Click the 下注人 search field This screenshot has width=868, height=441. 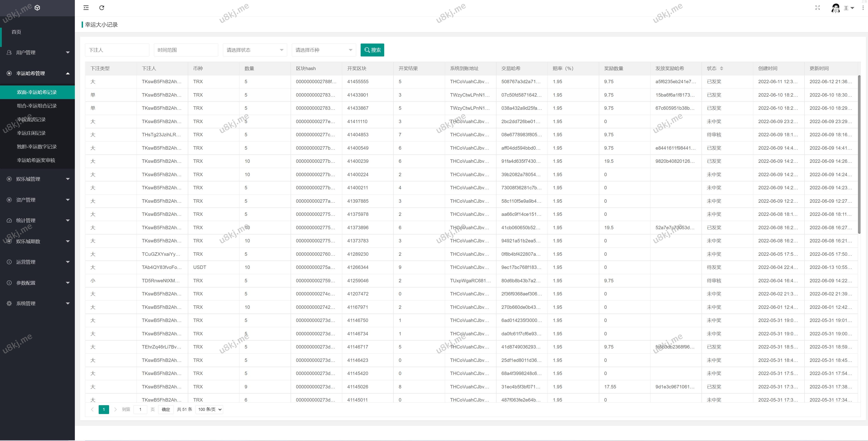tap(117, 50)
